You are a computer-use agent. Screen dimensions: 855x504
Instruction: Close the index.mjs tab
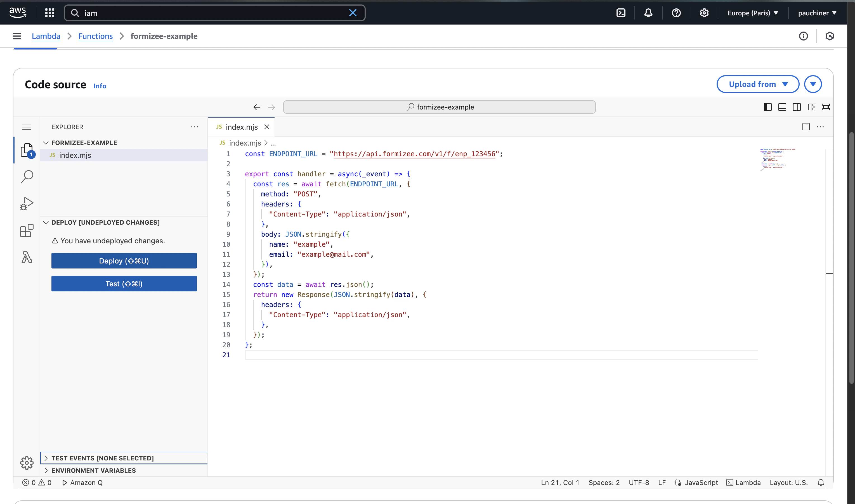click(x=267, y=127)
